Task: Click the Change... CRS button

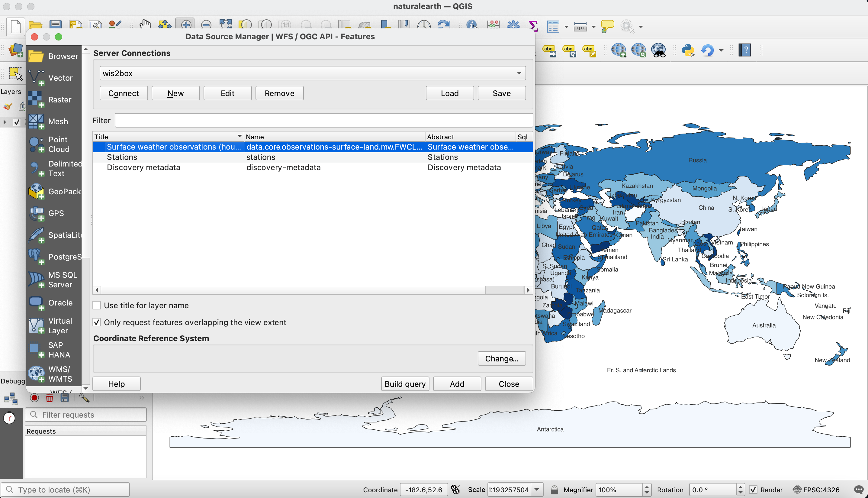Action: [x=502, y=358]
